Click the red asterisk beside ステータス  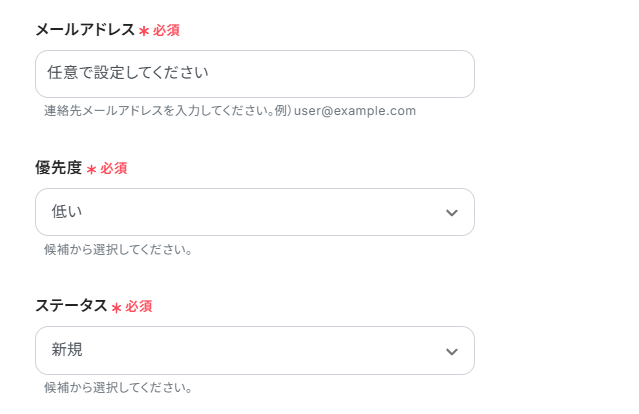pyautogui.click(x=117, y=308)
